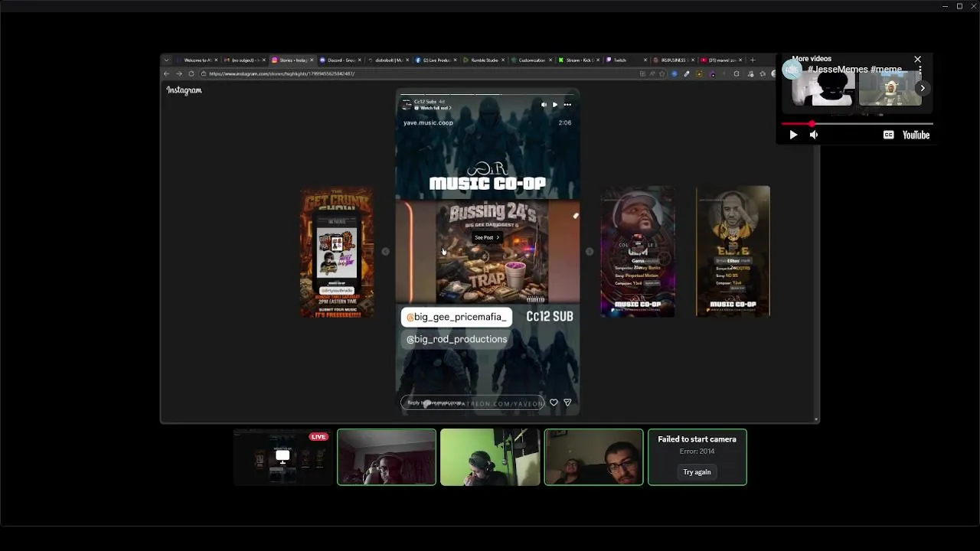Switch to the marvel YouTube tab

point(720,60)
